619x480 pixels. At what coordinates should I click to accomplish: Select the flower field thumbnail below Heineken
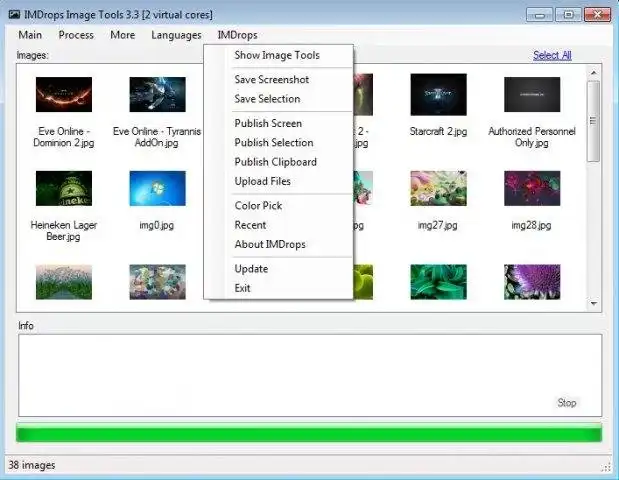pos(64,282)
